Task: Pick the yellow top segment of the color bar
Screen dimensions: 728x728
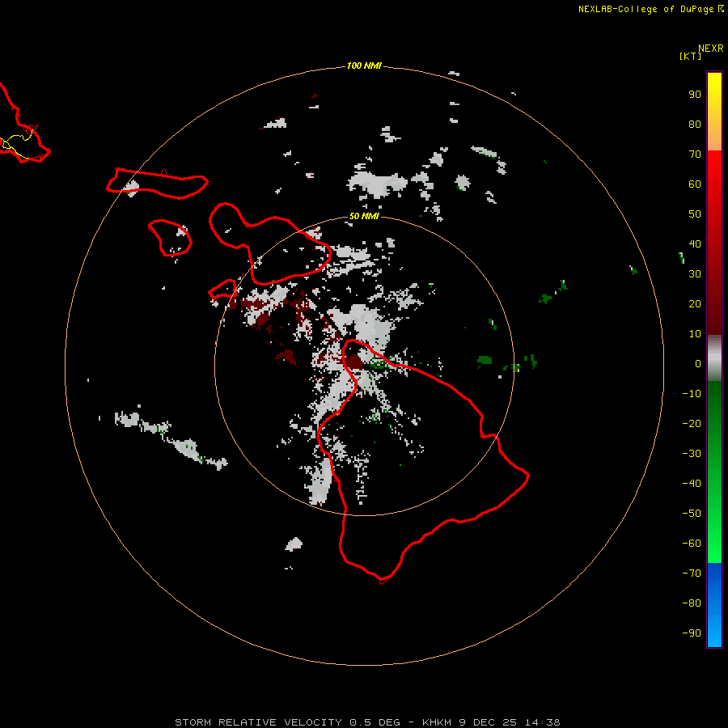Action: 714,112
